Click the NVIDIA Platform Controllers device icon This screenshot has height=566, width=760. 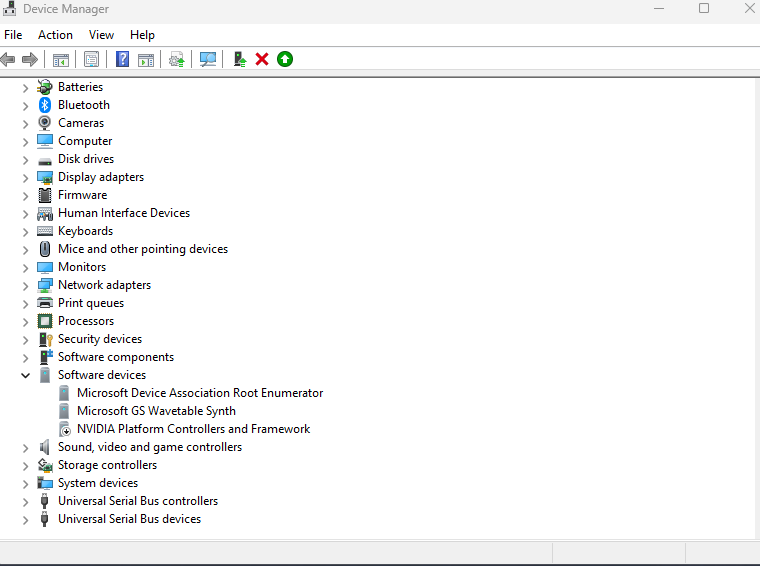coord(64,429)
